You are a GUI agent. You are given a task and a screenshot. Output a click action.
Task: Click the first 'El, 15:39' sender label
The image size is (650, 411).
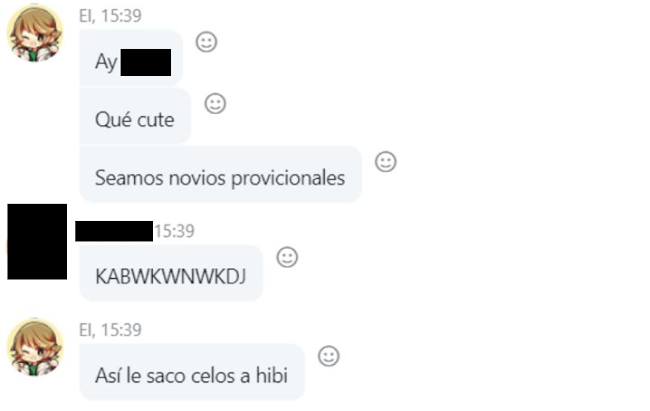click(x=110, y=16)
